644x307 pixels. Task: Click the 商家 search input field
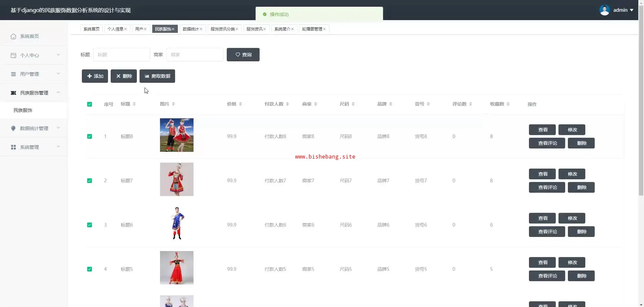tap(195, 55)
